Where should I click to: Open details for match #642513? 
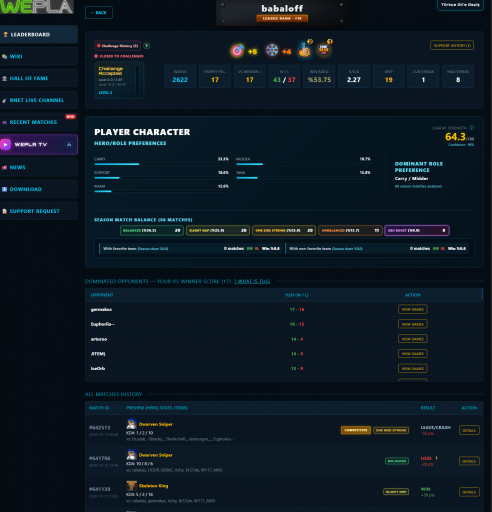469,430
